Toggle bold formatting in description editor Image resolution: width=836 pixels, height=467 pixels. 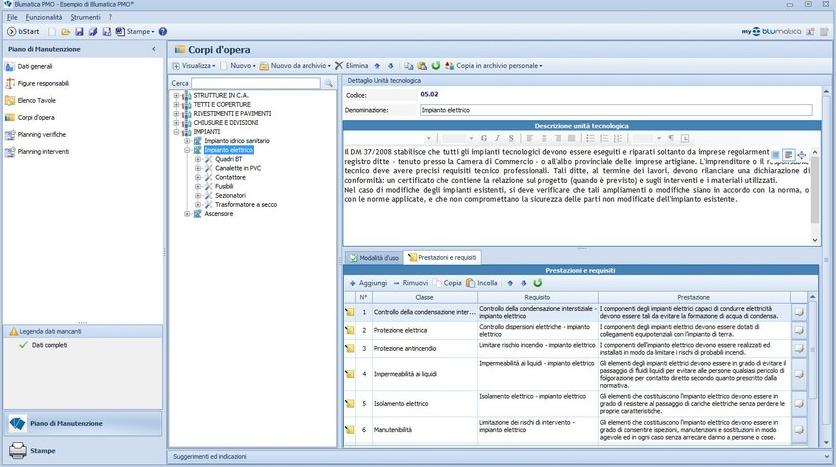coord(484,138)
